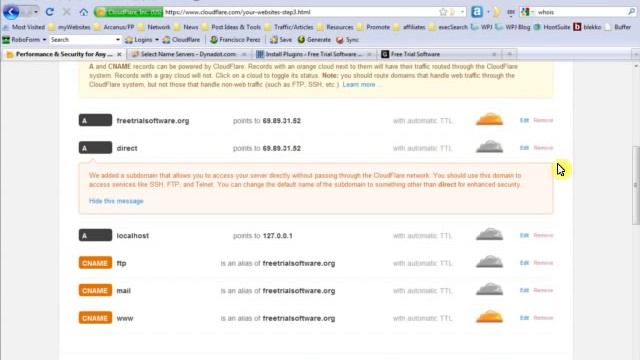Edit the localhost record
Screen dimensions: 640x360
524,236
